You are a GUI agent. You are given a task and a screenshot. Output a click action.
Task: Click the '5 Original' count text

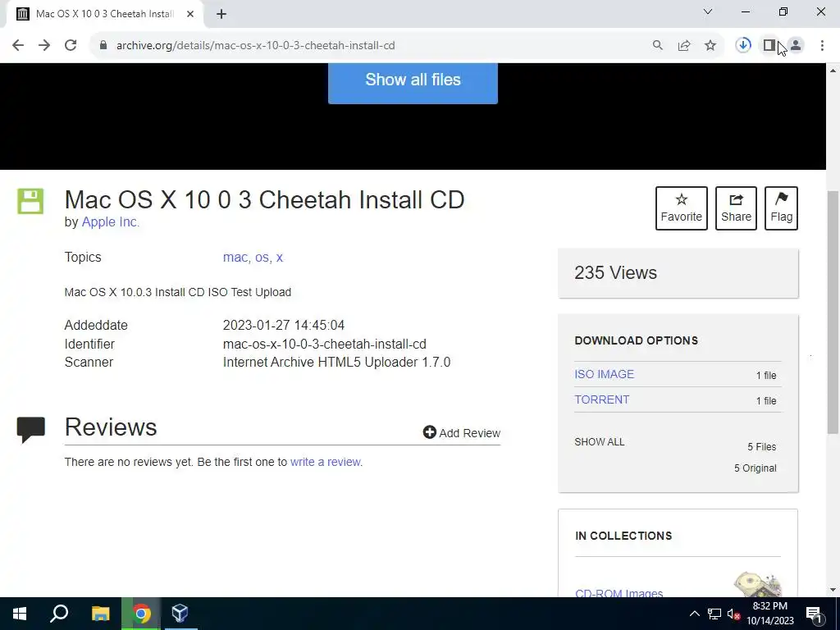[x=756, y=468]
